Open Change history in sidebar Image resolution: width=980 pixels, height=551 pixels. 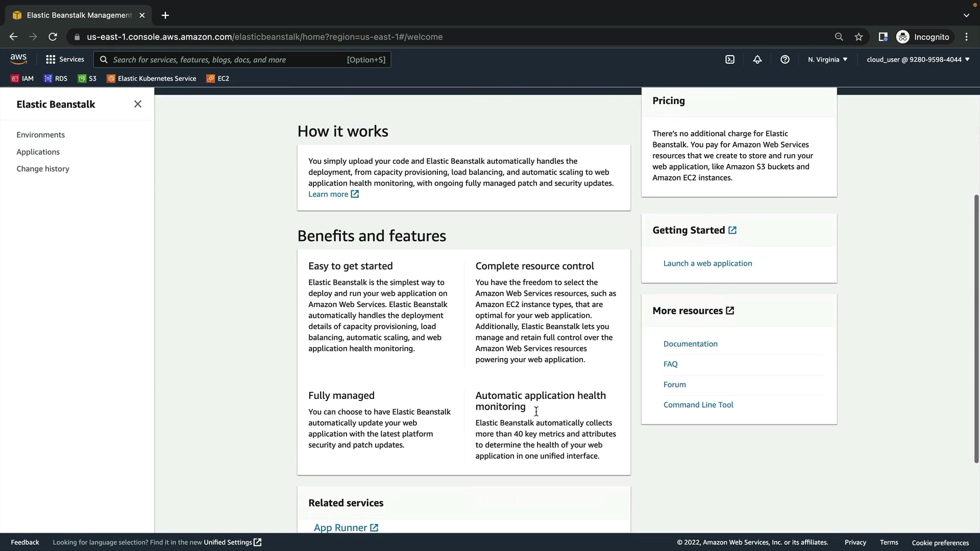43,169
